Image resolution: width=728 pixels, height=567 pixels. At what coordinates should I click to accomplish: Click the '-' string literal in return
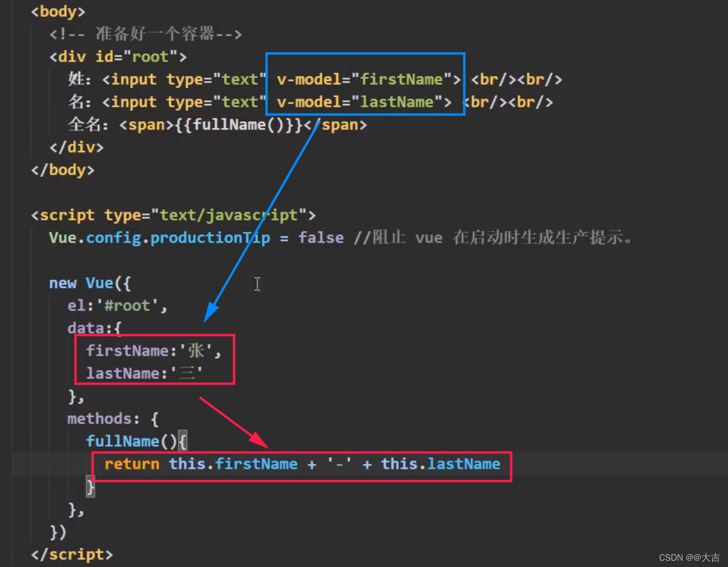(339, 464)
